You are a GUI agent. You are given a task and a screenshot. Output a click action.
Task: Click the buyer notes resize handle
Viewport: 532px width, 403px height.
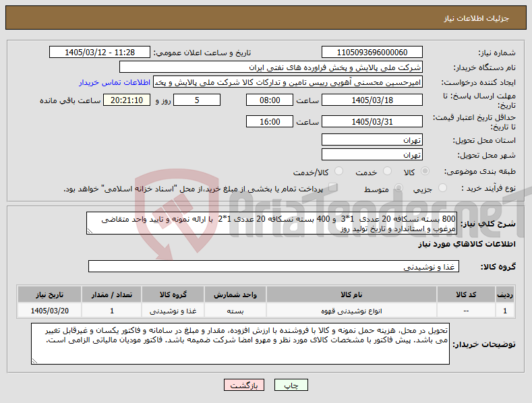tap(34, 361)
